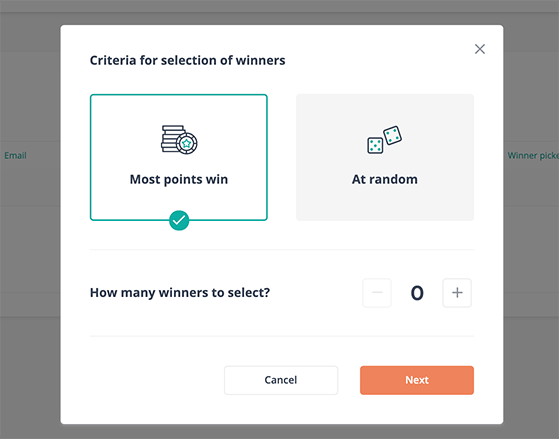The height and width of the screenshot is (439, 559).
Task: Click the Cancel button
Action: (x=281, y=380)
